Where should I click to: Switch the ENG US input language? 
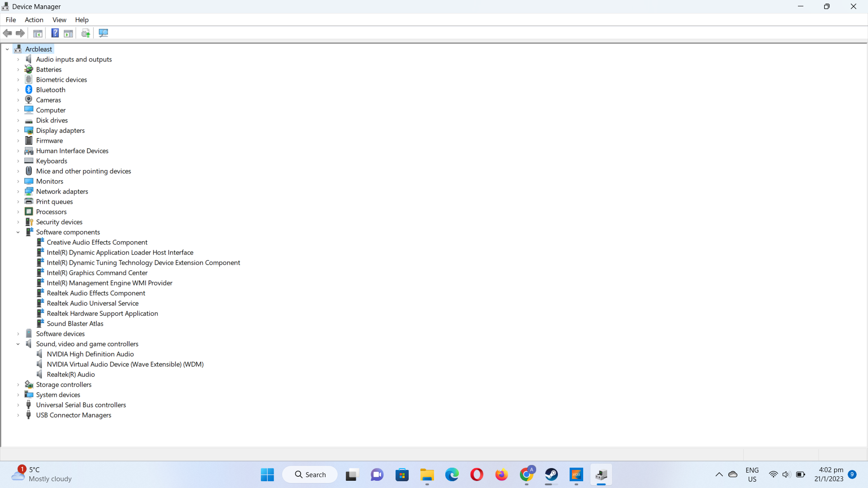tap(752, 474)
